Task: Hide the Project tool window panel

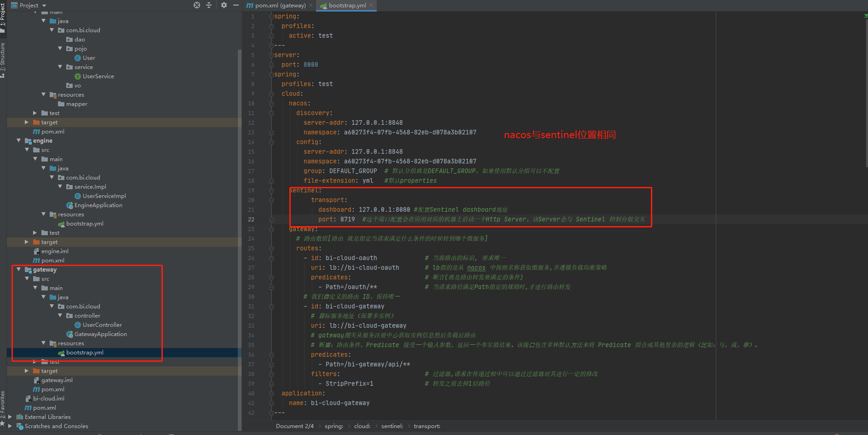Action: pos(236,5)
